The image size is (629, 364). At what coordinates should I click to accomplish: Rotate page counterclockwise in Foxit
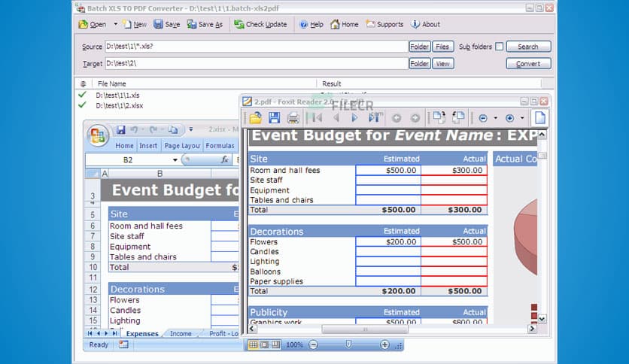458,118
